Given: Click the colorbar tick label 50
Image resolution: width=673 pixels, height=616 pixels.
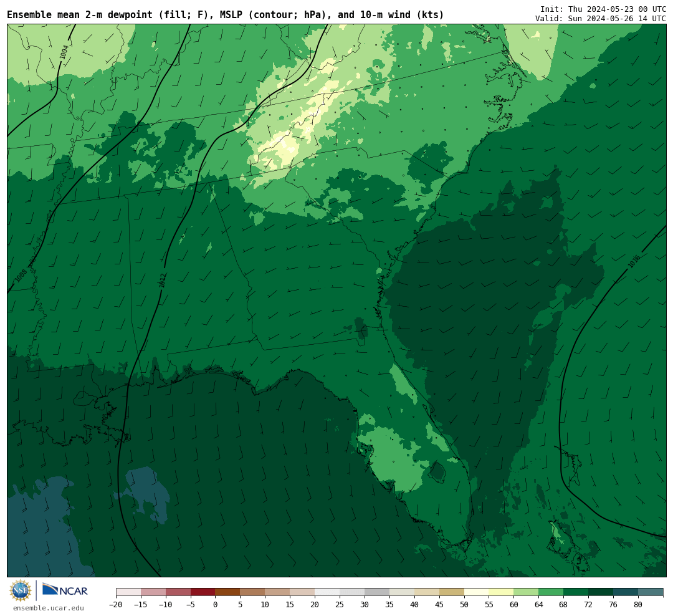Looking at the screenshot, I should click(x=464, y=605).
